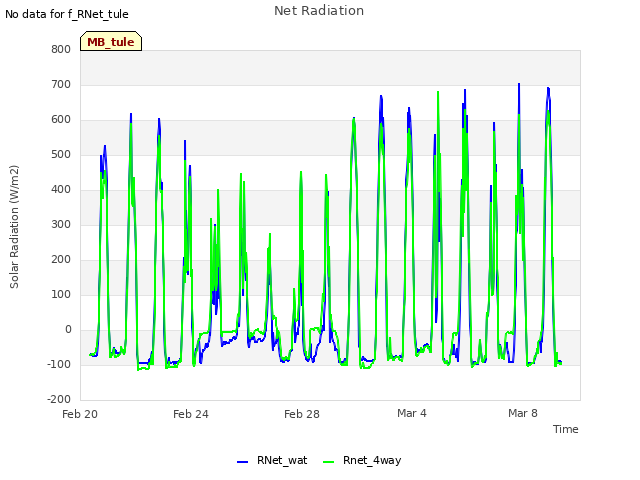Click the 0 y-axis tick label
Image resolution: width=640 pixels, height=480 pixels.
pos(68,329)
